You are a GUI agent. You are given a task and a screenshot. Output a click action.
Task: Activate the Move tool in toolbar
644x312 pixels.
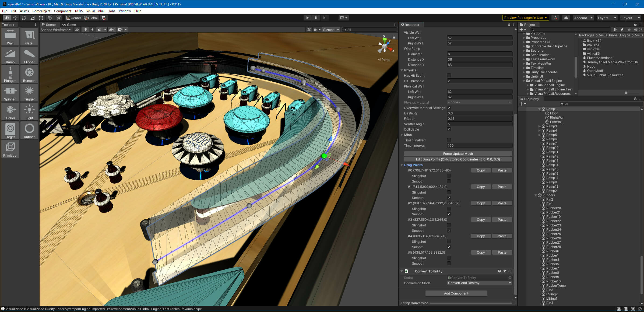15,18
